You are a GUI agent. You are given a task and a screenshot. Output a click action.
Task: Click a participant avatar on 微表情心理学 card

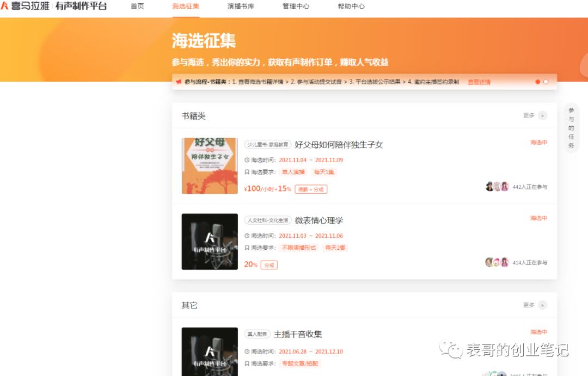[489, 262]
